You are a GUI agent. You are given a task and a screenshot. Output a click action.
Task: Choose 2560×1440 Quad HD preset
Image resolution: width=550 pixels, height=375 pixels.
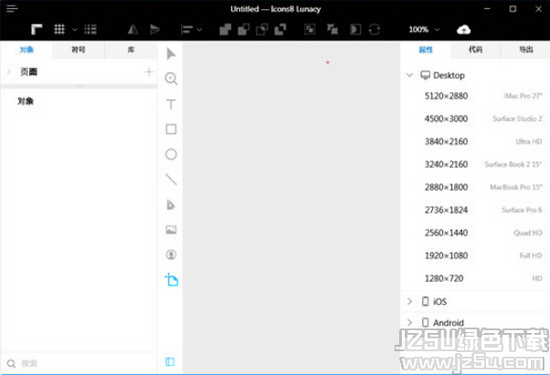point(475,233)
